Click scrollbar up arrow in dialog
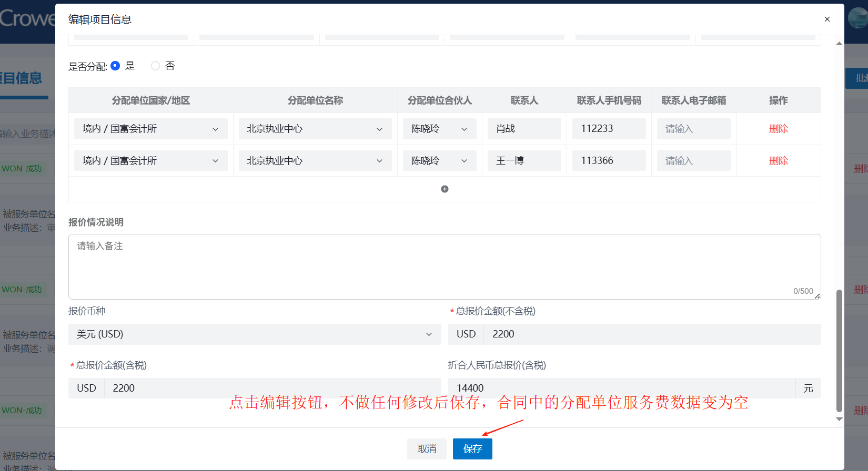Viewport: 868px width, 471px height. pos(839,44)
